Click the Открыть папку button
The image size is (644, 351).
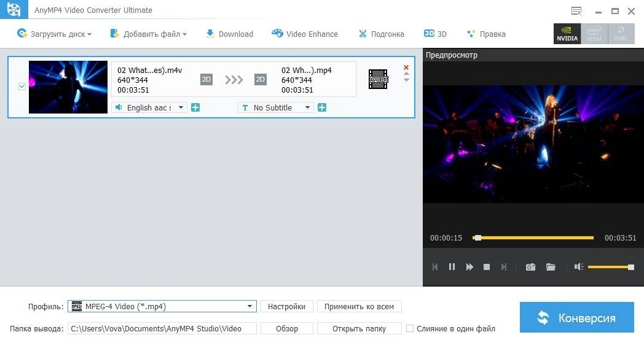pos(359,328)
